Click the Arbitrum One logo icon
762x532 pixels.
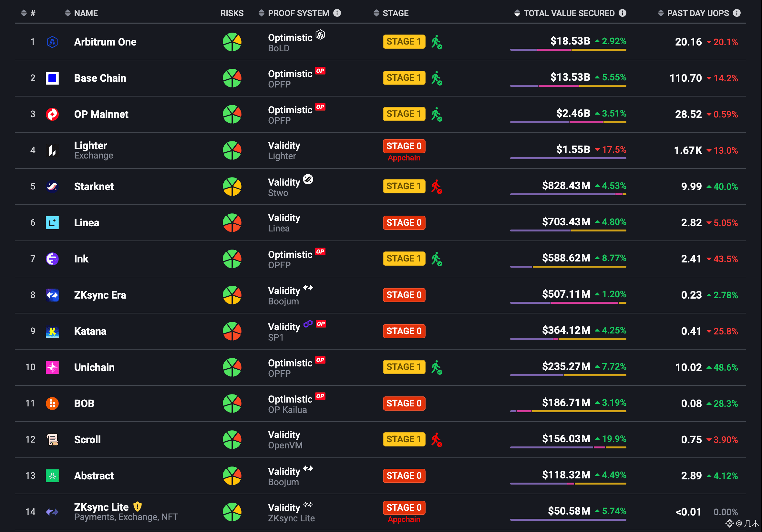[52, 42]
